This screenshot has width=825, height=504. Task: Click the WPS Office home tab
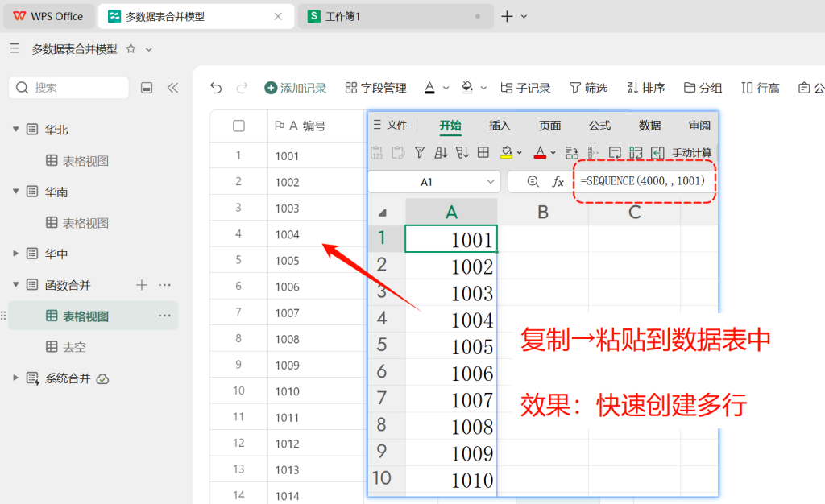coord(48,16)
